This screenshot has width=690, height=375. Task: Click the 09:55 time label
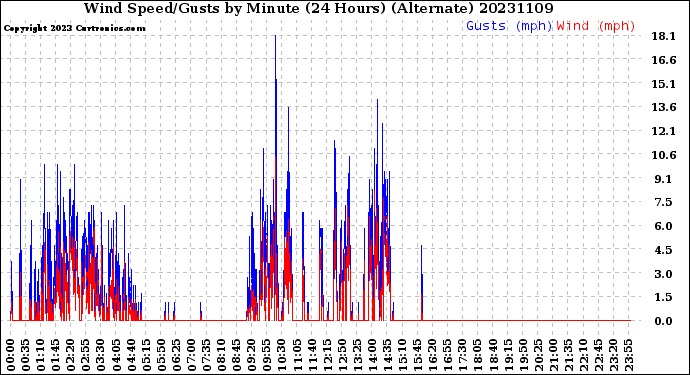click(x=268, y=355)
